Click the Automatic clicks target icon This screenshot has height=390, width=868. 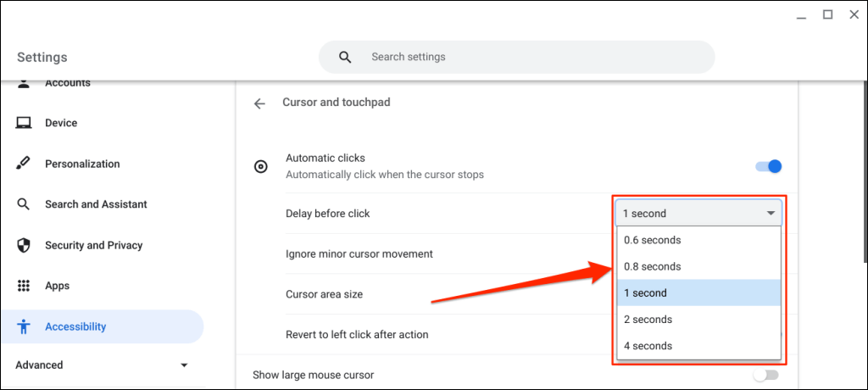[x=262, y=166]
